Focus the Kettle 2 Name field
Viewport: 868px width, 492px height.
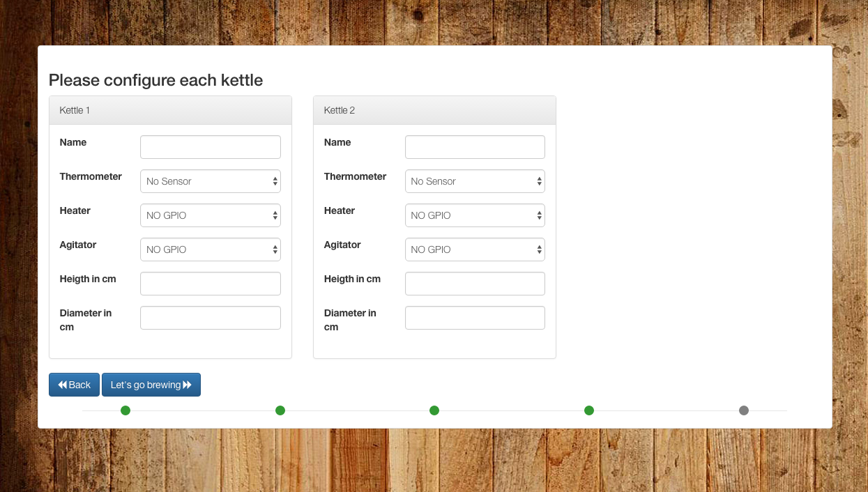[x=474, y=147]
